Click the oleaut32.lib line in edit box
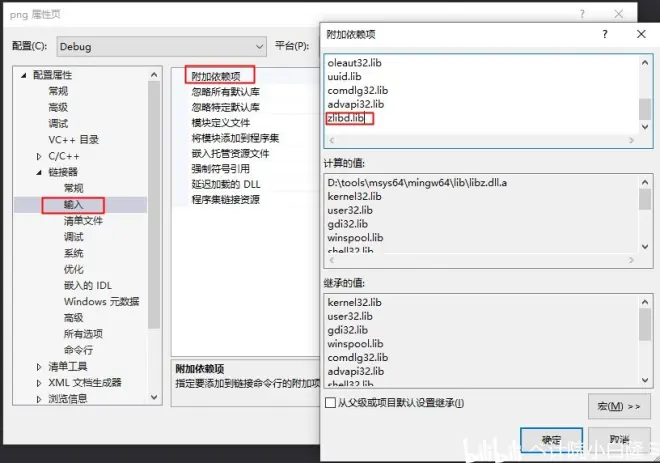 pos(354,63)
